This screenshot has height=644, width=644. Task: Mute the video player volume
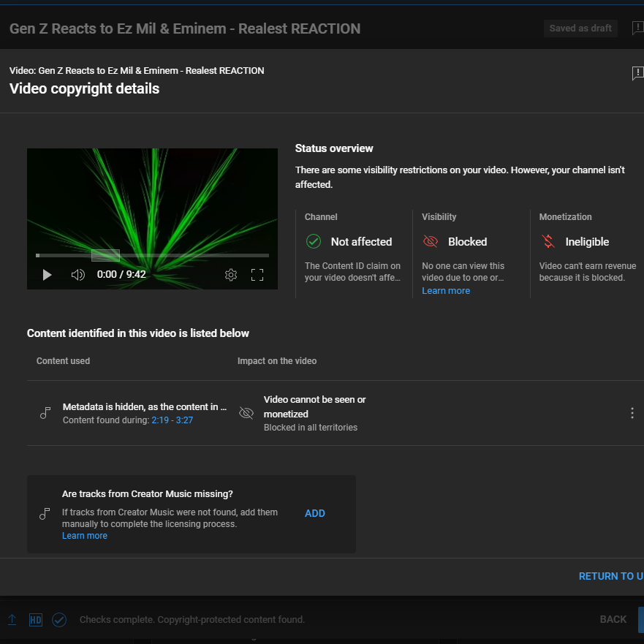click(77, 275)
